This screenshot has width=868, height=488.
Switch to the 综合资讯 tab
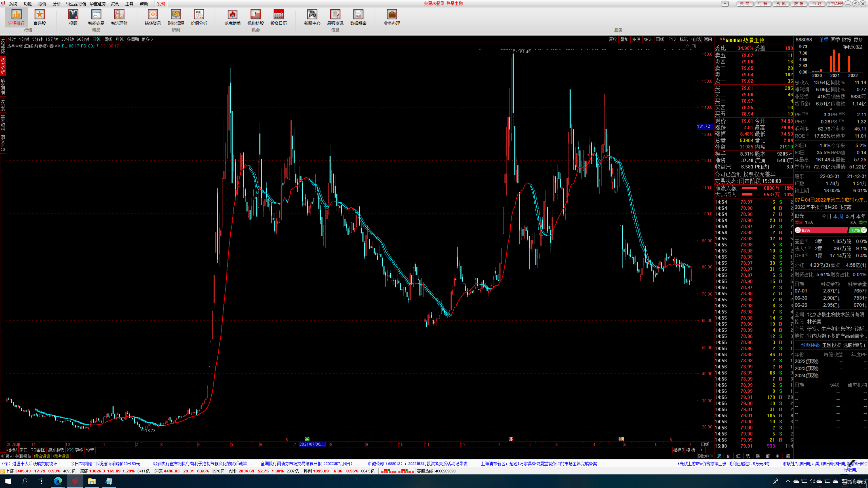click(x=42, y=456)
